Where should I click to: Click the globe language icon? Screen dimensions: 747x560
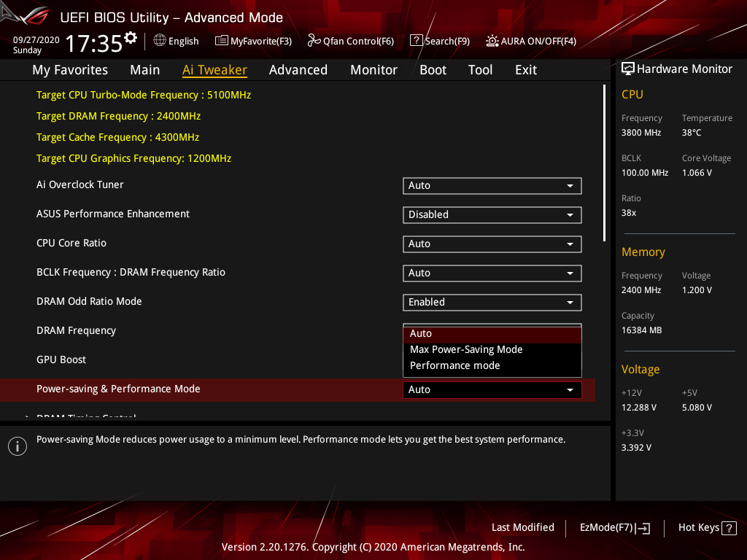pyautogui.click(x=160, y=41)
